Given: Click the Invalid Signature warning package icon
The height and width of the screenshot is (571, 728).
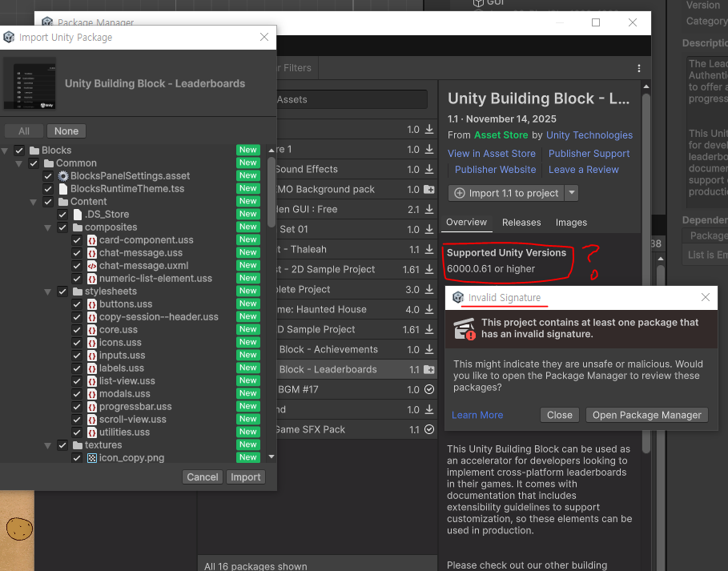Looking at the screenshot, I should pyautogui.click(x=465, y=328).
